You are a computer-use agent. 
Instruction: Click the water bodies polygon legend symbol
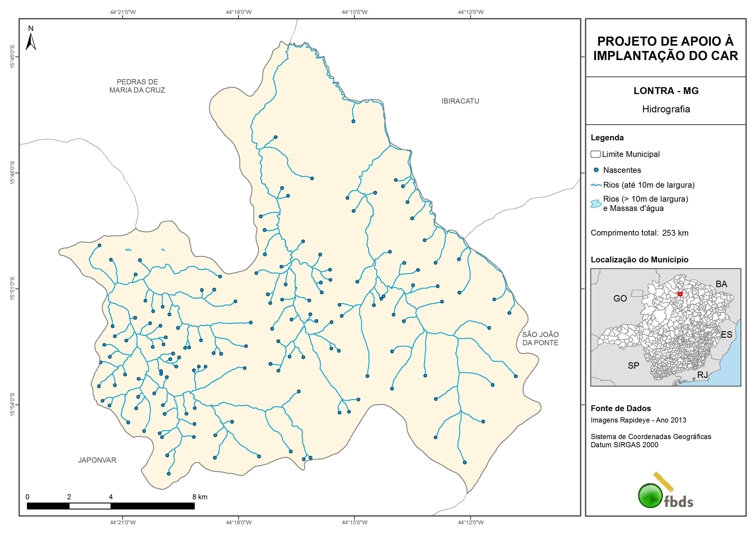596,204
